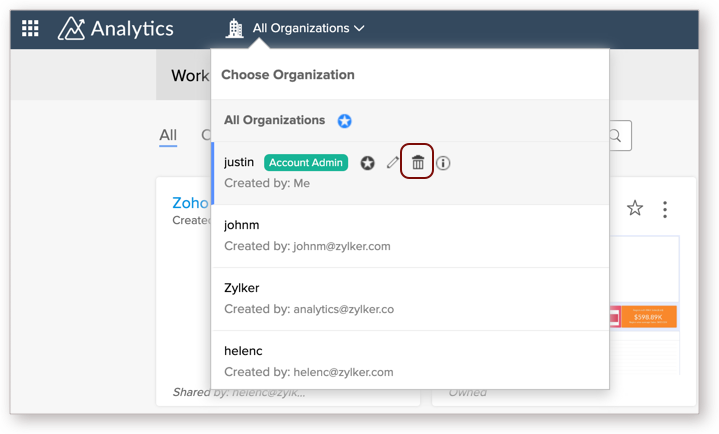Viewport: 719px width, 434px height.
Task: Collapse the All Organizations dropdown chevron
Action: (360, 28)
